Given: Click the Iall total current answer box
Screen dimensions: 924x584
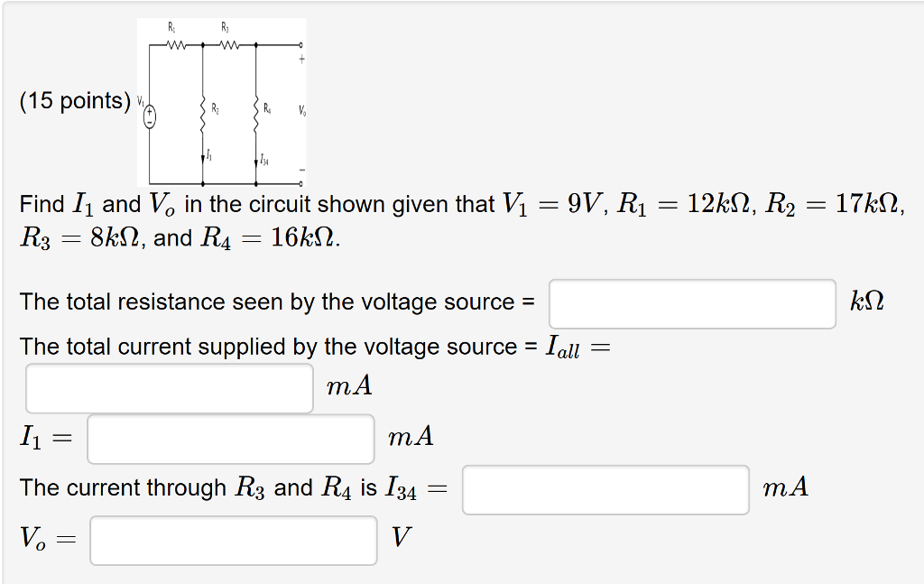Looking at the screenshot, I should (168, 386).
